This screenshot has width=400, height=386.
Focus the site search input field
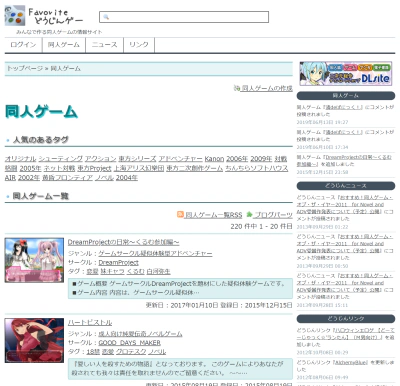pos(184,17)
